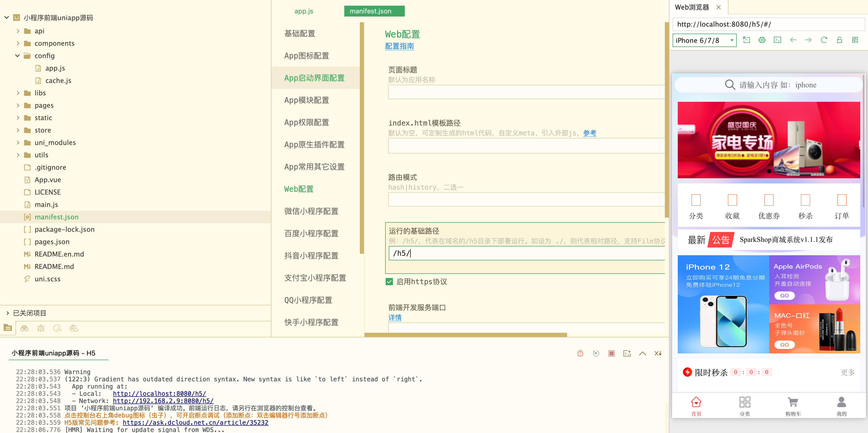Open the uni.scss file
Image resolution: width=868 pixels, height=433 pixels.
tap(47, 279)
